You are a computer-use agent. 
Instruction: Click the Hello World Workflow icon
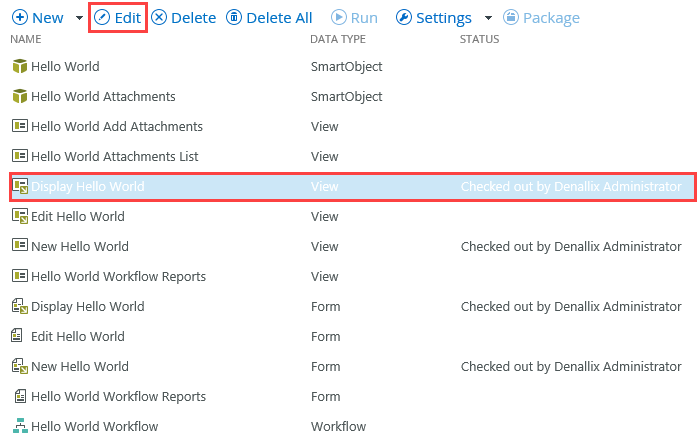19,427
